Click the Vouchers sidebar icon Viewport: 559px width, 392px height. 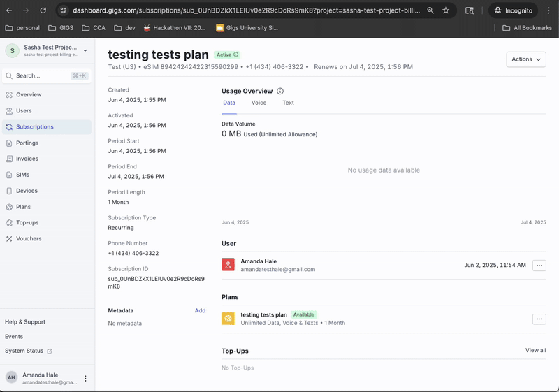tap(9, 239)
